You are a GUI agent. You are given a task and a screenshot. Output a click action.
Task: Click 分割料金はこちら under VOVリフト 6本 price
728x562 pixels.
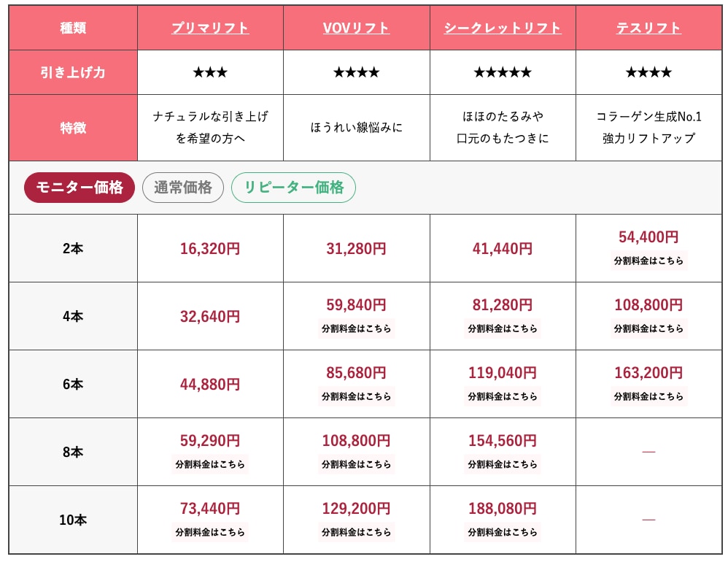point(356,396)
